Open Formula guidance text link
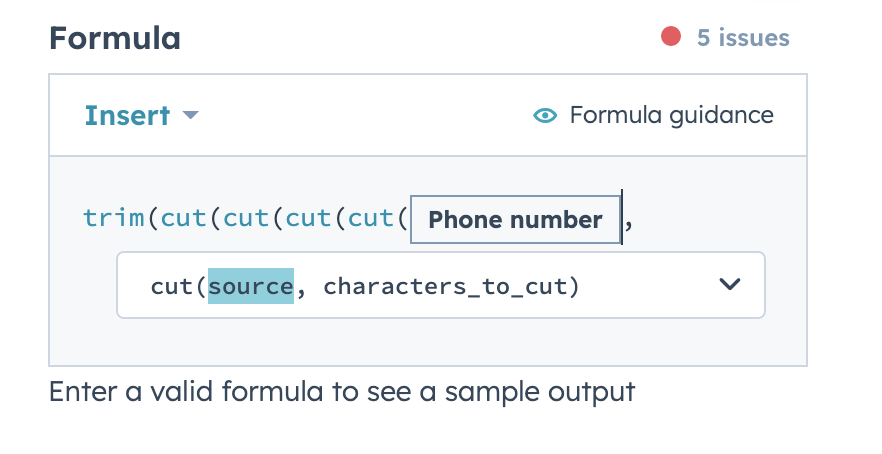This screenshot has width=882, height=454. pos(671,116)
